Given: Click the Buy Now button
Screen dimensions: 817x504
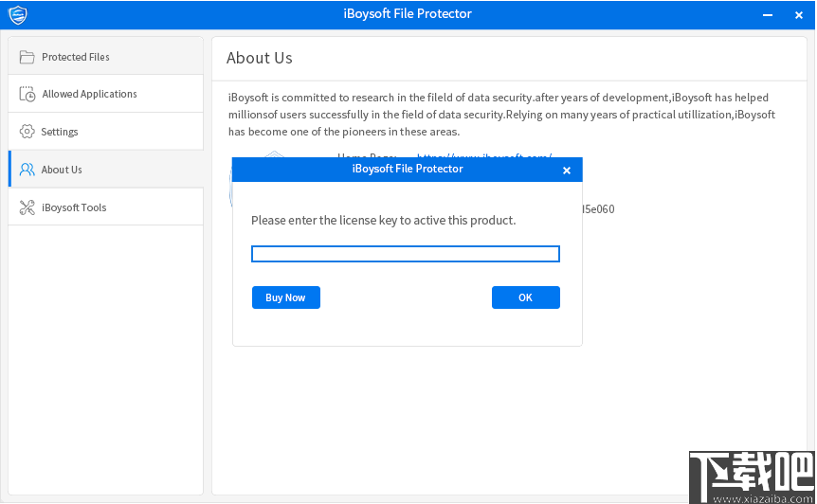Looking at the screenshot, I should click(286, 297).
